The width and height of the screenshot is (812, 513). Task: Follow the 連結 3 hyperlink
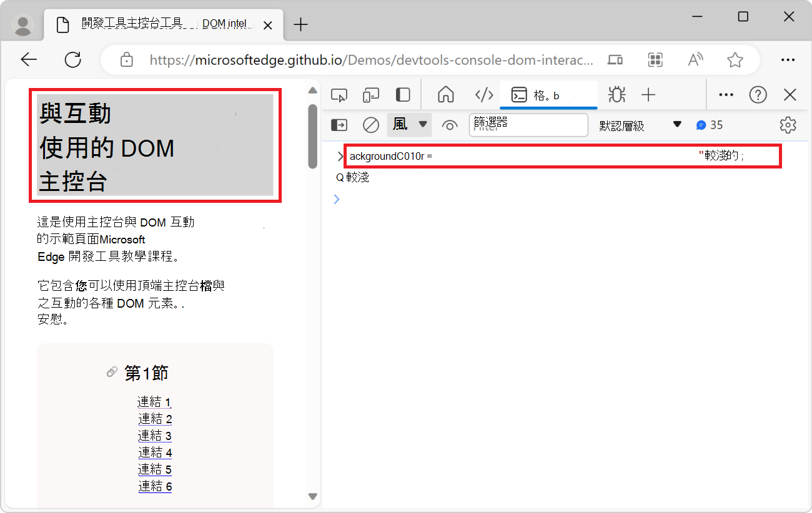click(x=155, y=435)
